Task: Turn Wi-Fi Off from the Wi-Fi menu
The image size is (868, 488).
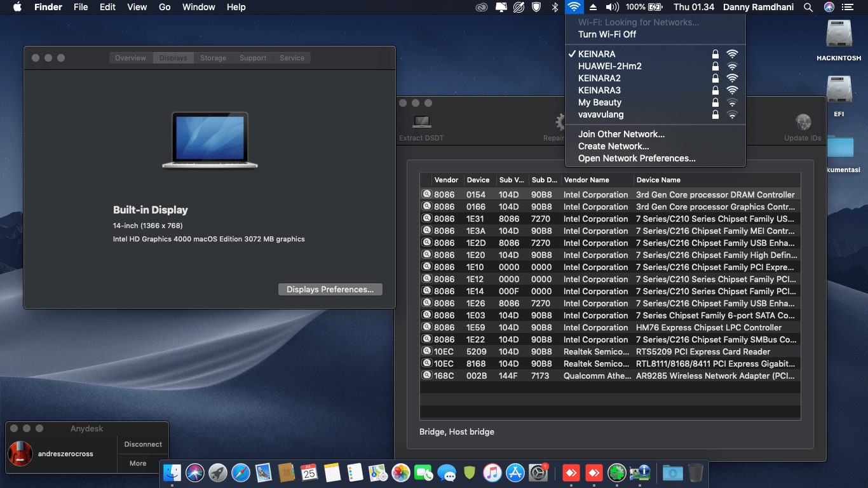Action: [655, 34]
